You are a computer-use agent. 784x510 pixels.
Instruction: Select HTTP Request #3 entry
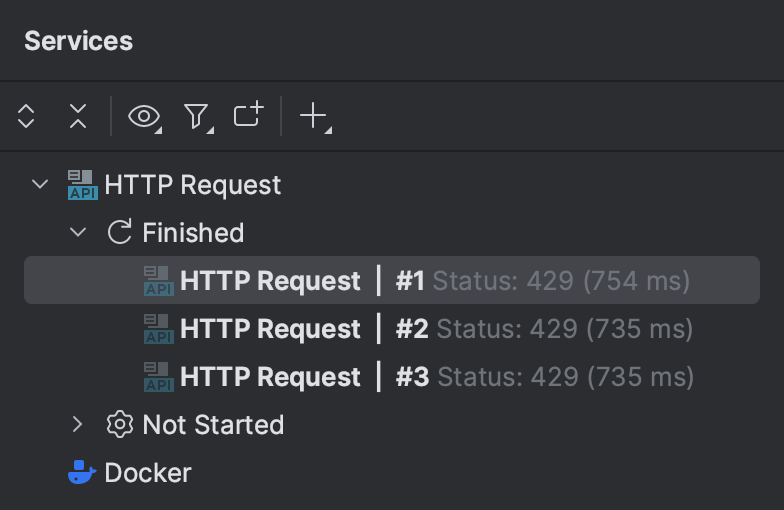[436, 377]
